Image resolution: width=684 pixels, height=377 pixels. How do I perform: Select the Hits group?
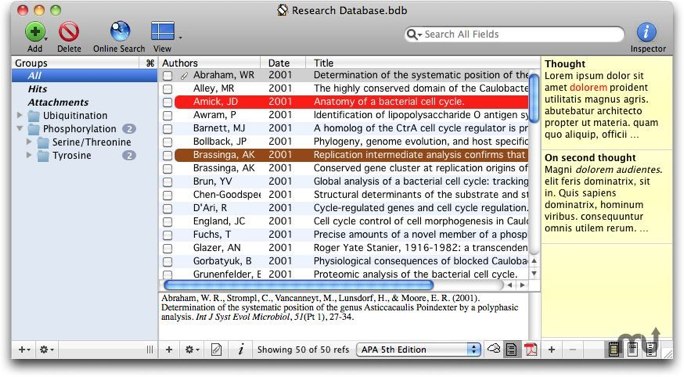click(84, 89)
